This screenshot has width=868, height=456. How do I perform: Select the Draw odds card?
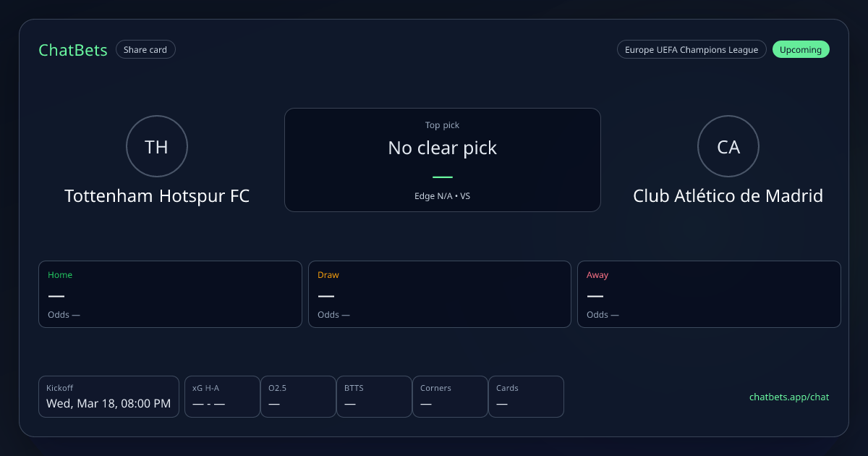(x=440, y=294)
